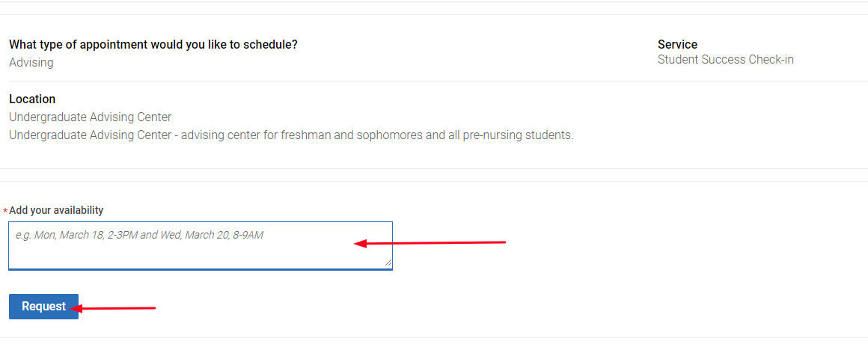Viewport: 868px width, 347px height.
Task: Click the red required asterisk marker
Action: tap(5, 212)
